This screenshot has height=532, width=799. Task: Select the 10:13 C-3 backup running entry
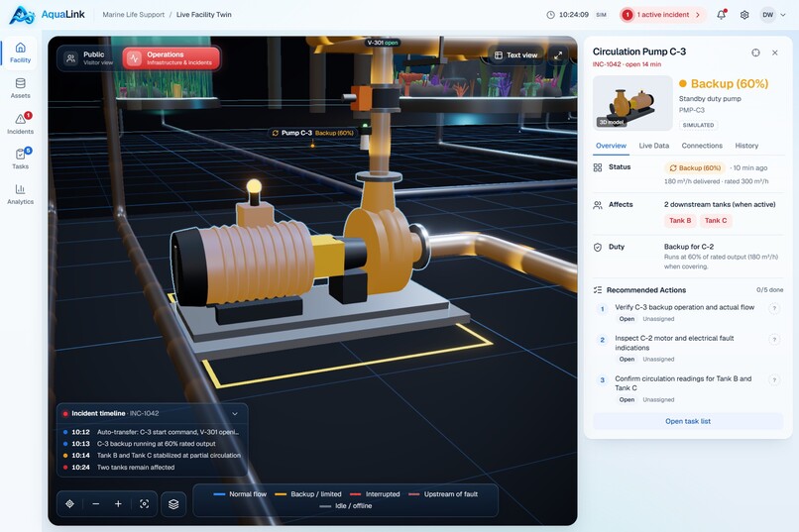click(x=152, y=444)
